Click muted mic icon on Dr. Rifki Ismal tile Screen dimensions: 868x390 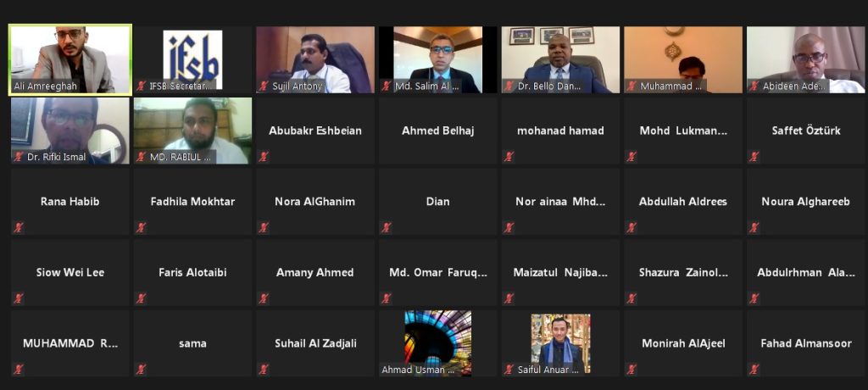tap(19, 157)
